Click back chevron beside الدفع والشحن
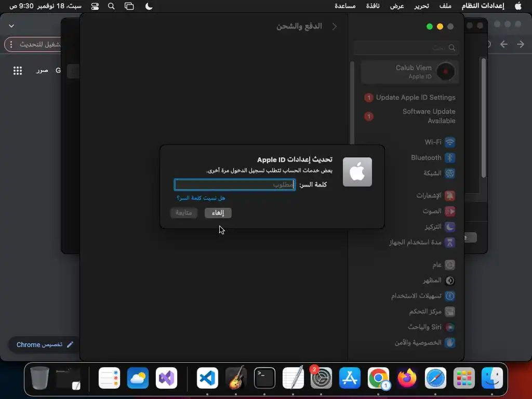This screenshot has width=532, height=399. 335,26
